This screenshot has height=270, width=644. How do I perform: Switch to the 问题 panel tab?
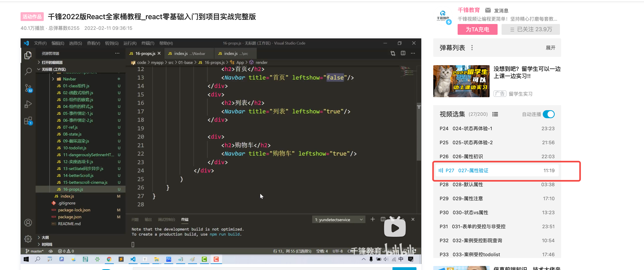[135, 219]
